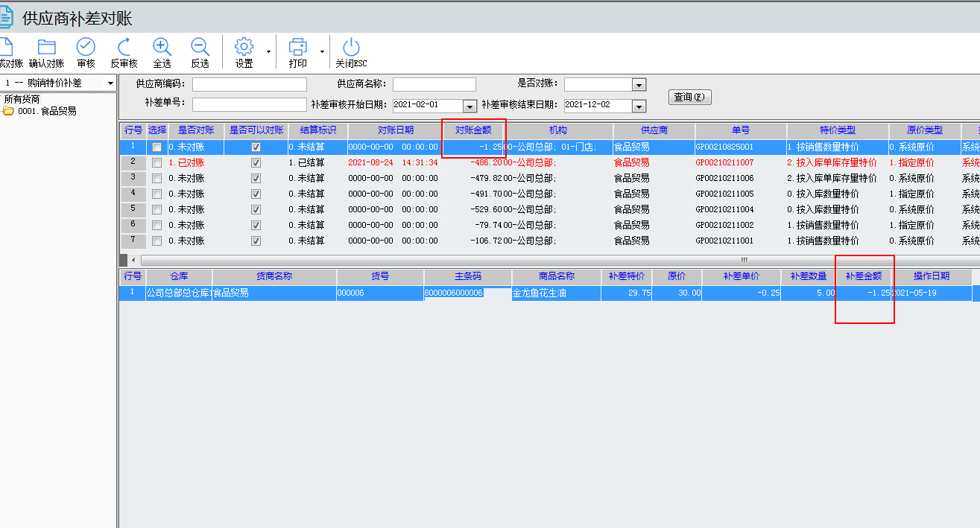Open 设置 gear settings icon
Viewport: 980px width, 528px height.
[x=244, y=47]
